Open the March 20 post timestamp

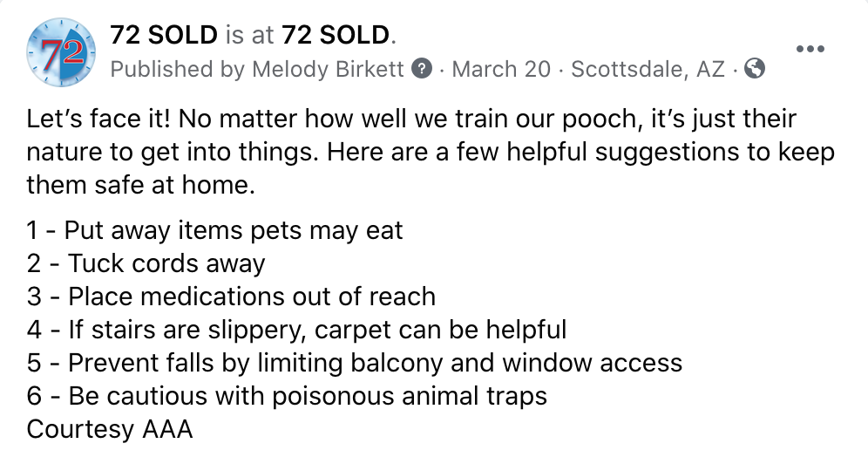(x=501, y=69)
